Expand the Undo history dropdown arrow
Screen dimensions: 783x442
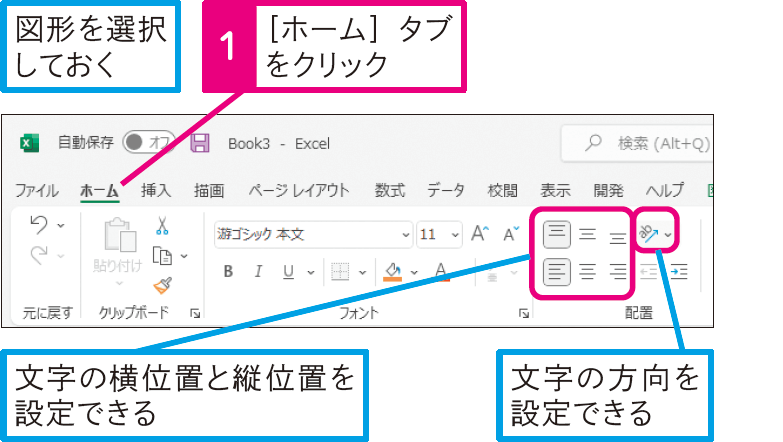coord(61,226)
